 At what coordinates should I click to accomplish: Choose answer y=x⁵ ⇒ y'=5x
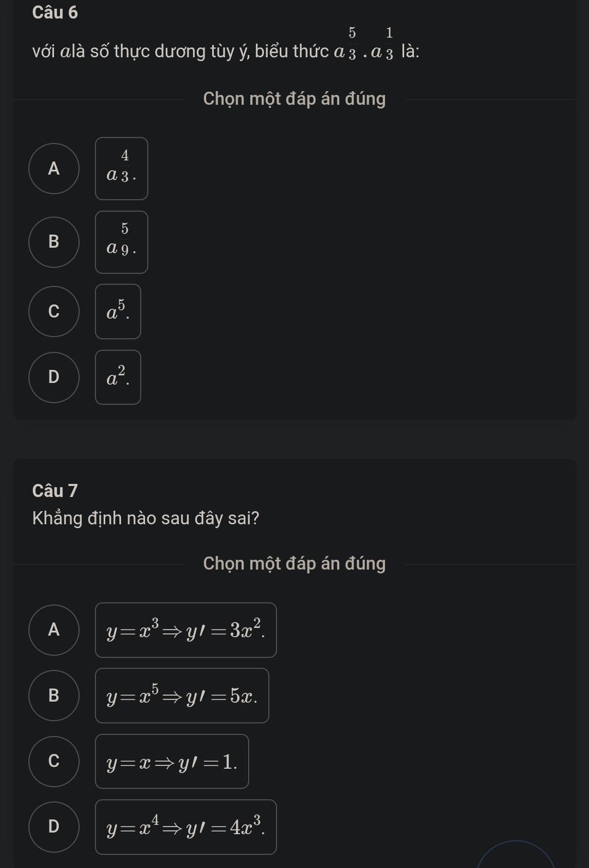tap(182, 696)
